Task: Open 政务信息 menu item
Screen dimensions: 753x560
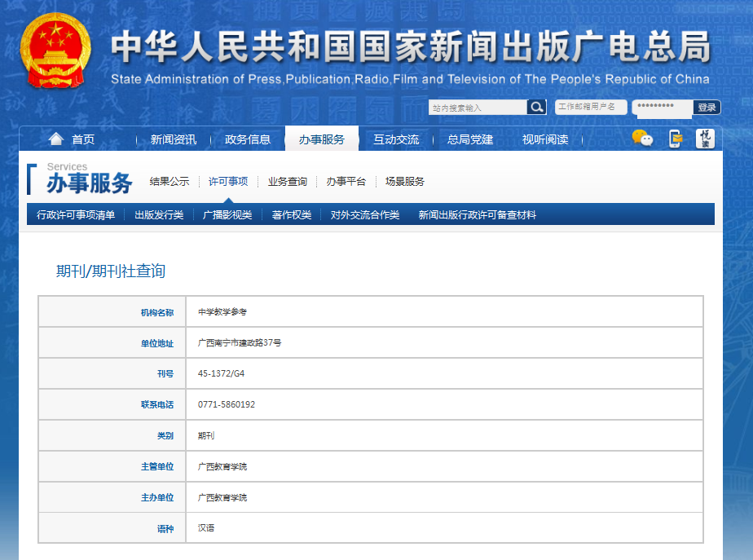Action: 248,139
